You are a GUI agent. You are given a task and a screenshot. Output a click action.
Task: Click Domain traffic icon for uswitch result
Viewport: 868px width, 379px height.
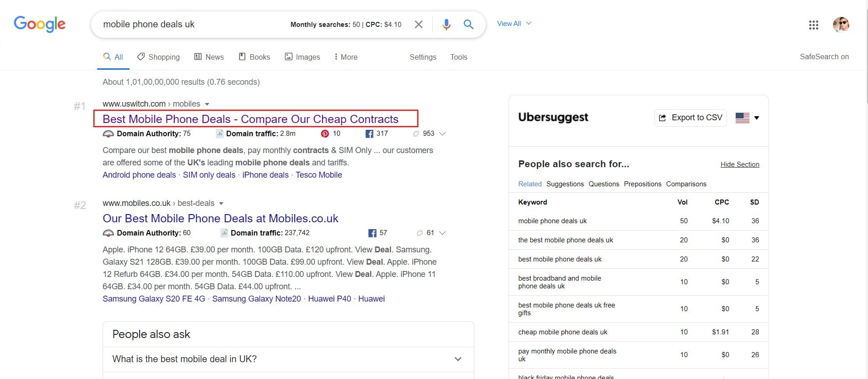(x=219, y=133)
